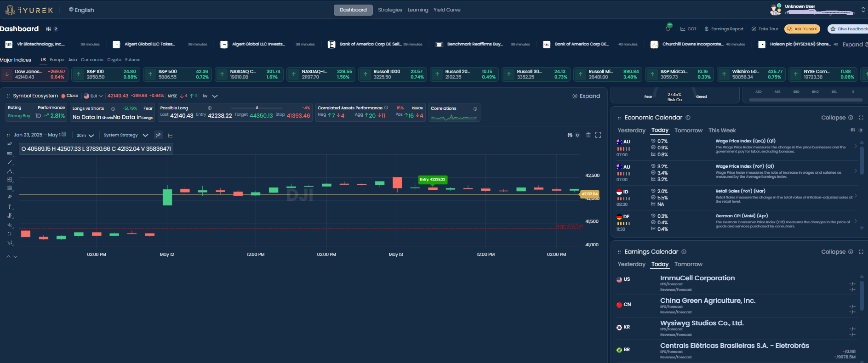868x363 pixels.
Task: Delete the chart using trash icon
Action: (x=588, y=135)
